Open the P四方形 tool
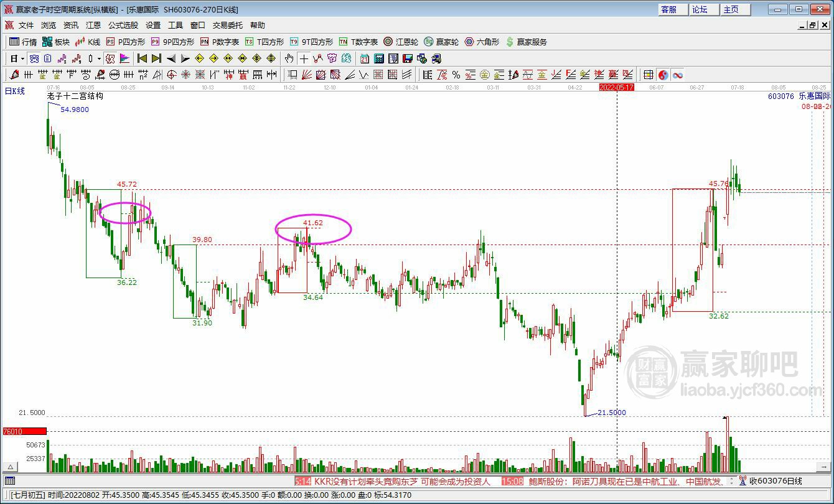The image size is (834, 504). click(x=126, y=42)
